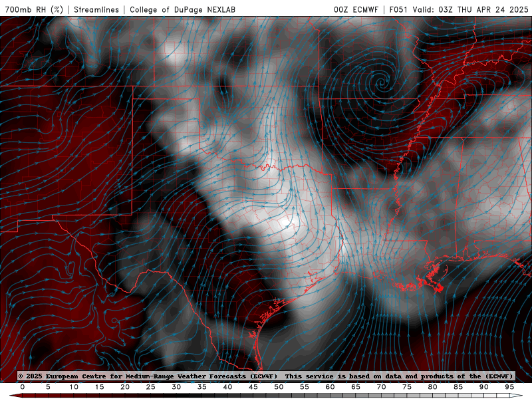Select the "F051" forecast hour text
This screenshot has width=532, height=399.
point(398,9)
